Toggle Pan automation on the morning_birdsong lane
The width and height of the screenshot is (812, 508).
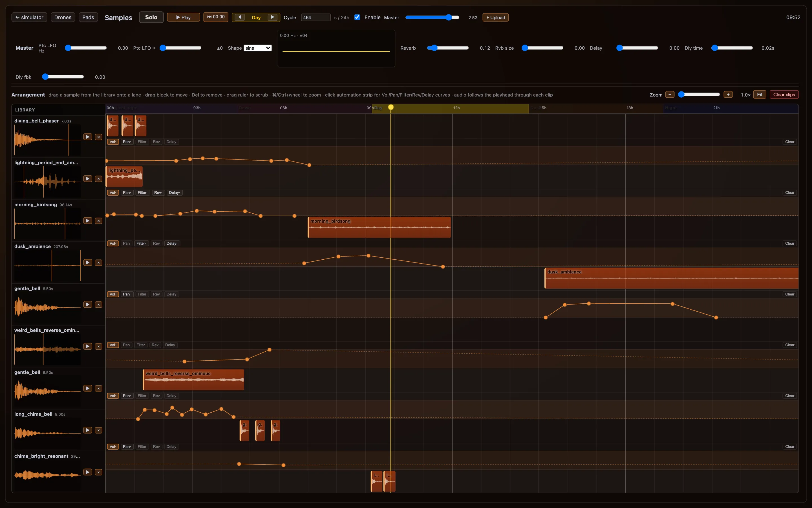click(126, 243)
